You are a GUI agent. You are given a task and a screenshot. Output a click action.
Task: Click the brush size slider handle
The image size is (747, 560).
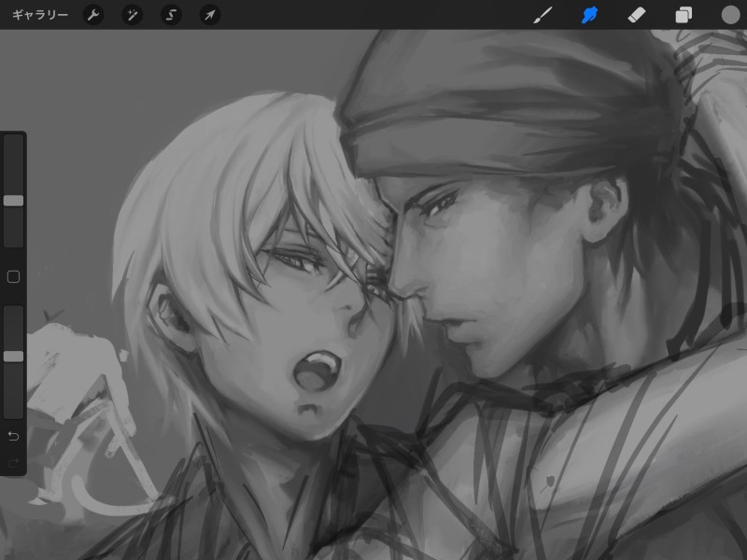coord(13,201)
